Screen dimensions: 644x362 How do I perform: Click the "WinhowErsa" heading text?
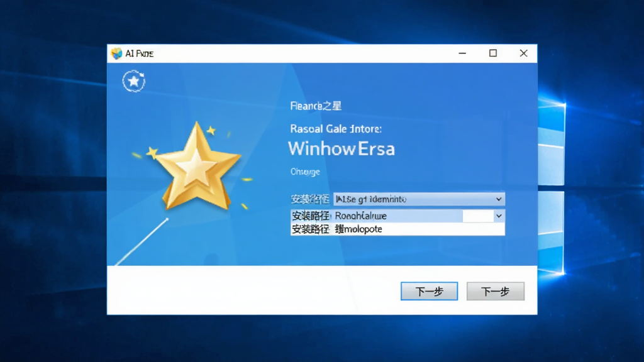[x=341, y=148]
